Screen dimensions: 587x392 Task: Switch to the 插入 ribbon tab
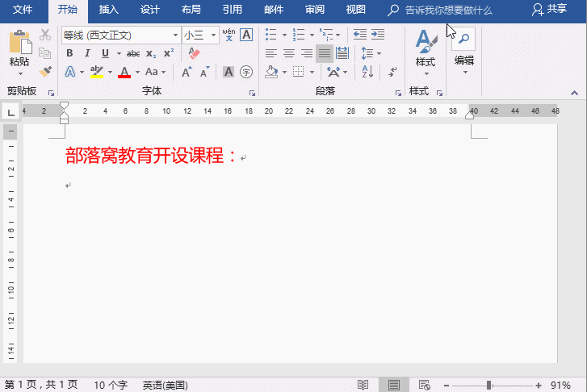pos(107,10)
